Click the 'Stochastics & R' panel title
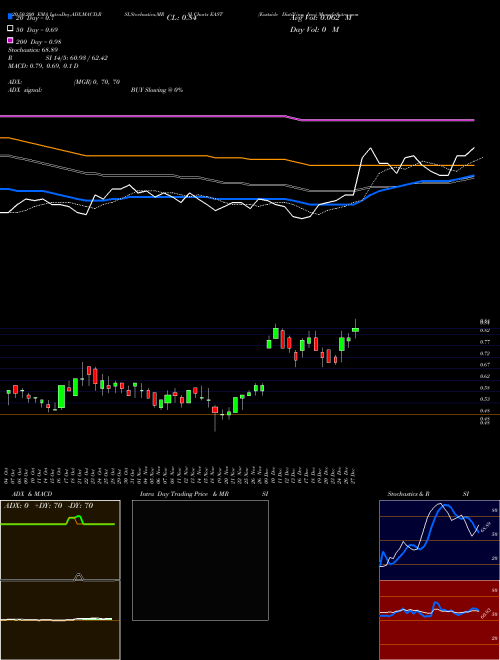This screenshot has width=500, height=660. pos(408,494)
